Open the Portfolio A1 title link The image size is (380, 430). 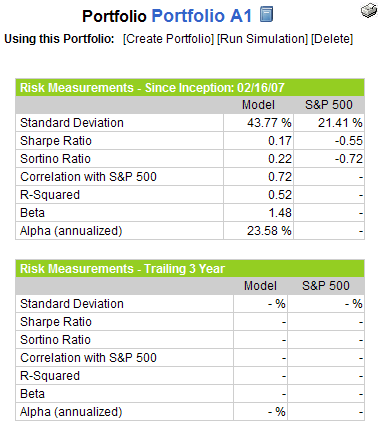tap(202, 16)
